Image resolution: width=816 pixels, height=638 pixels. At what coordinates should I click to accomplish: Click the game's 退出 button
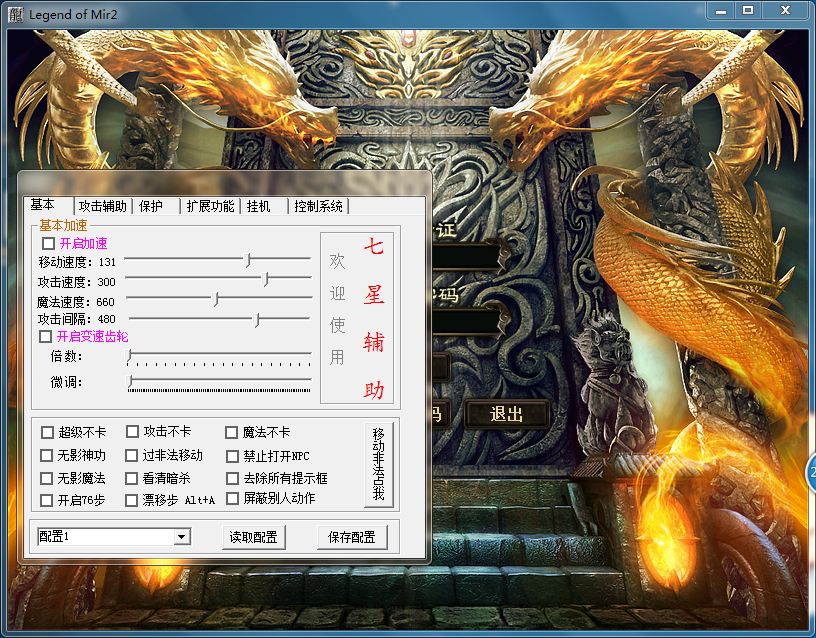point(506,414)
